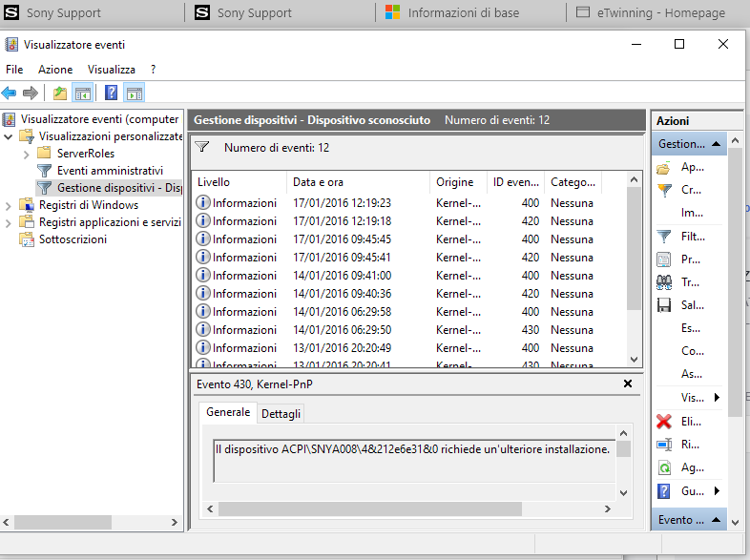The height and width of the screenshot is (560, 750).
Task: Open the Azione menu
Action: point(55,70)
